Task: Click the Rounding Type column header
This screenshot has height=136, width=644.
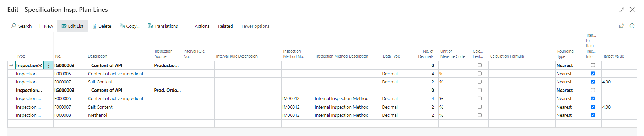Action: point(565,54)
